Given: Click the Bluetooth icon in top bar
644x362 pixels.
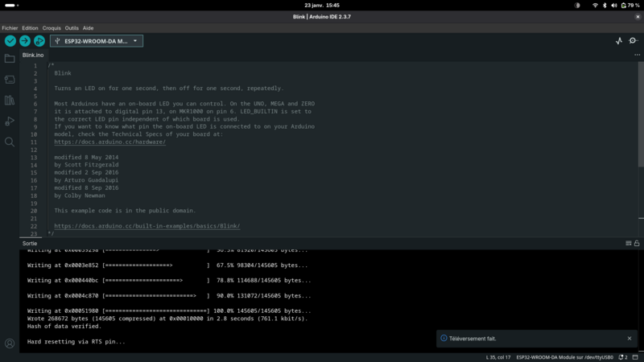Looking at the screenshot, I should (x=605, y=6).
